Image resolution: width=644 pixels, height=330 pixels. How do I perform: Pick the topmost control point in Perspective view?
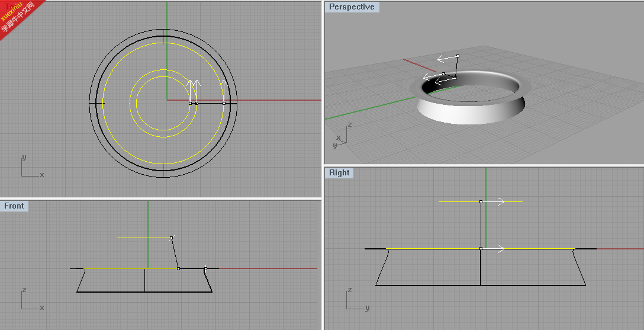point(458,56)
